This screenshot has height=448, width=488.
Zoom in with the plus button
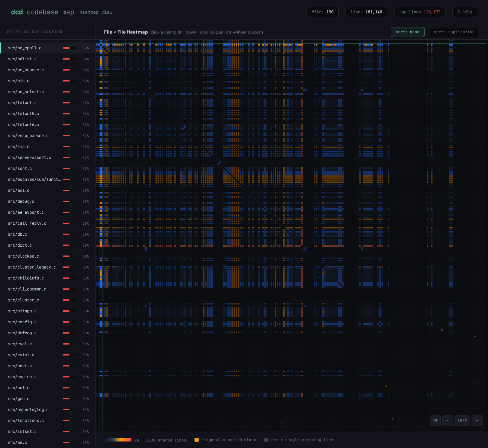477,421
